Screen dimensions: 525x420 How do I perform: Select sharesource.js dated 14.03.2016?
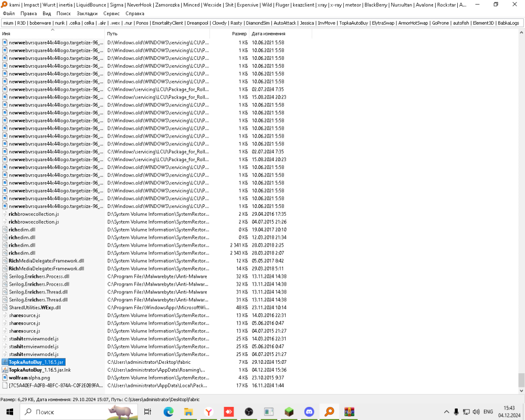25,315
